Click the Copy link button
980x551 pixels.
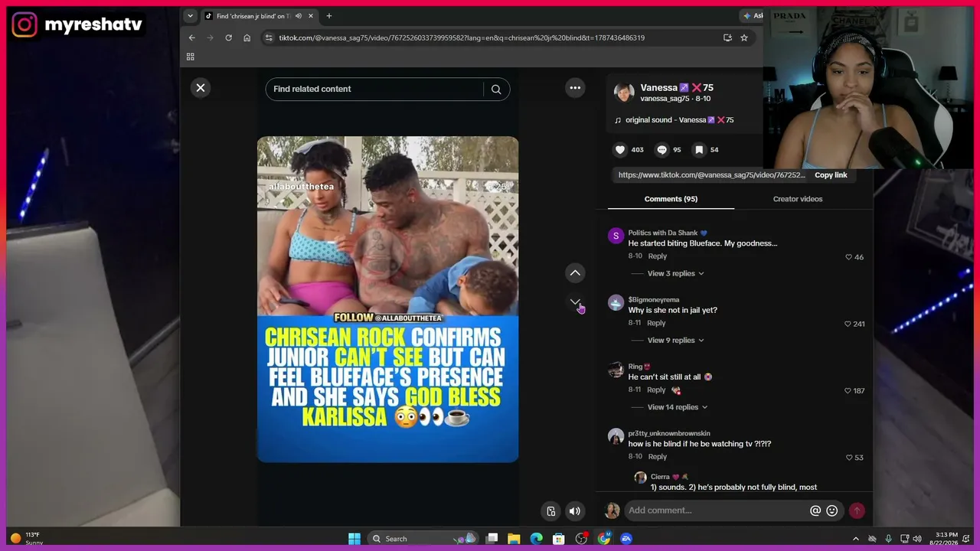click(831, 175)
